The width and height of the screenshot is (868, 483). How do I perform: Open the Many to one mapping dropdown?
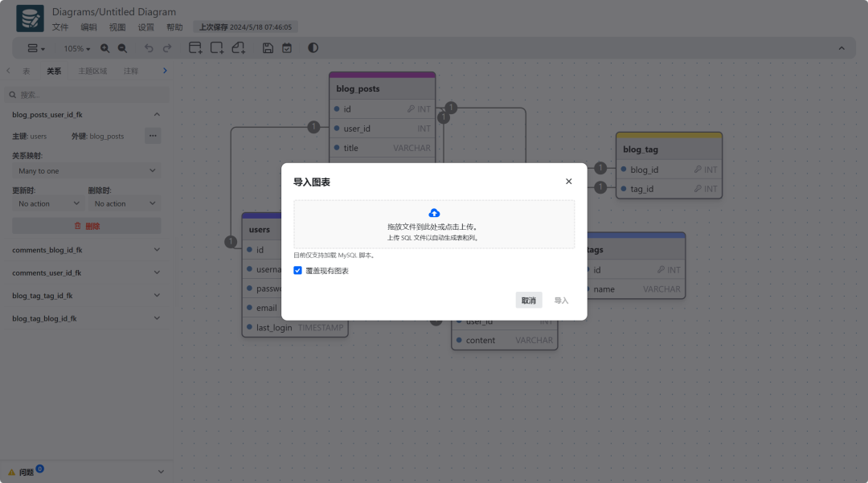(86, 171)
